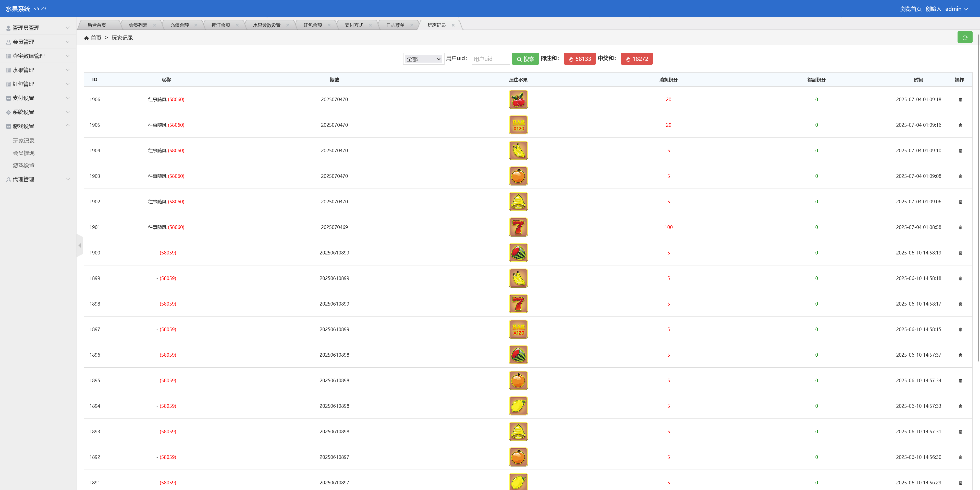The width and height of the screenshot is (980, 490).
Task: Close the 会员列表 tab with its X
Action: pos(154,25)
